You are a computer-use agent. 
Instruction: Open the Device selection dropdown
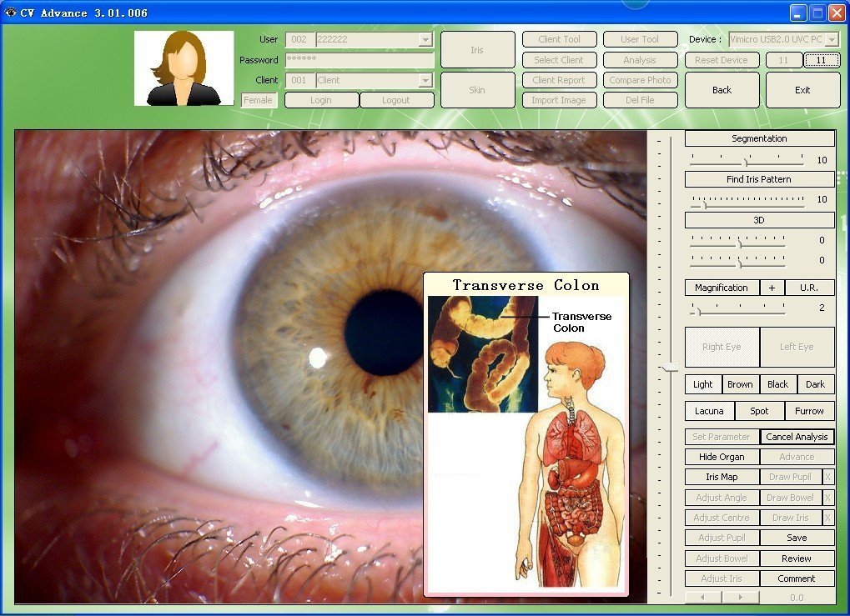tap(832, 38)
